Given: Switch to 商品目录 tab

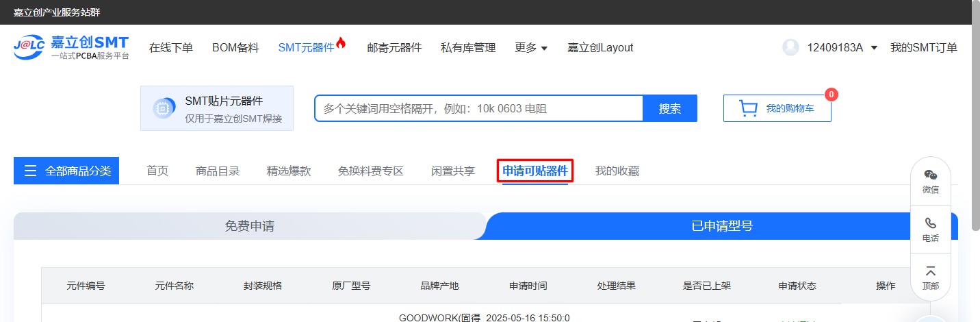Looking at the screenshot, I should pos(218,171).
